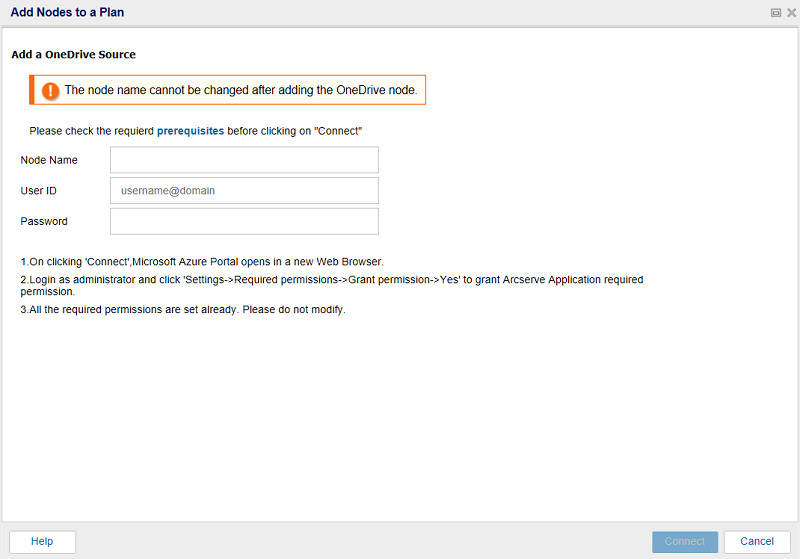The height and width of the screenshot is (559, 800).
Task: Select the Password input box
Action: (x=244, y=221)
